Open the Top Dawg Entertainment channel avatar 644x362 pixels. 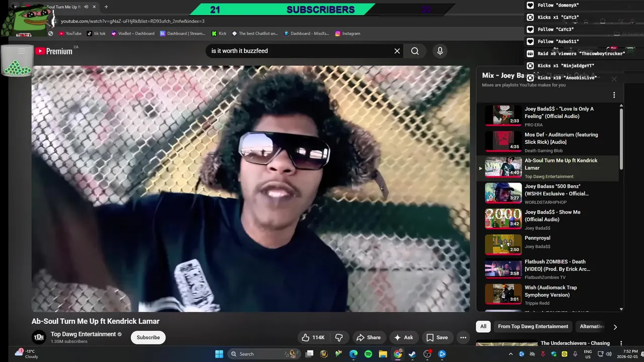pyautogui.click(x=39, y=337)
